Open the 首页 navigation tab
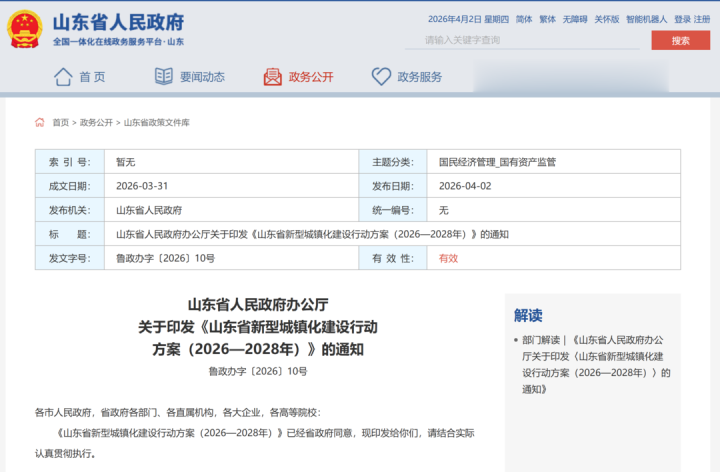The image size is (720, 472). [92, 77]
